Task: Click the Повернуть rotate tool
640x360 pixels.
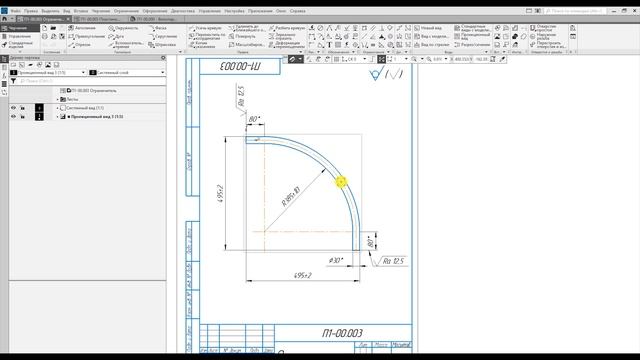Action: (242, 36)
